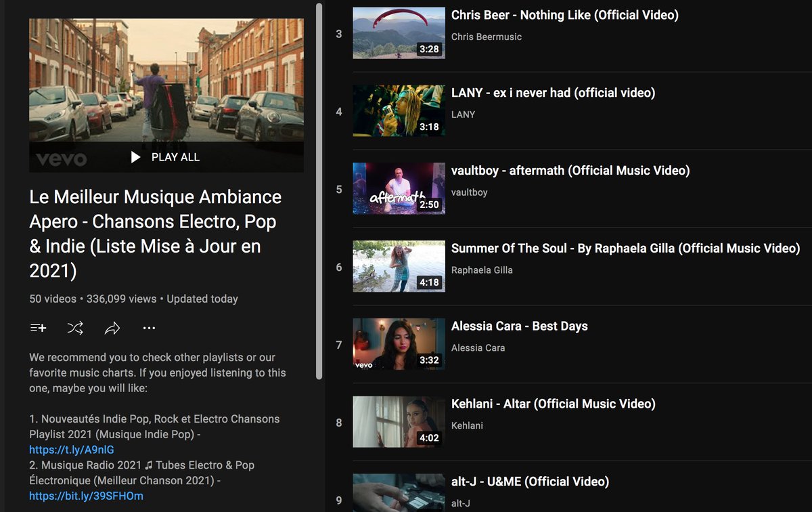Click the playlist index number 4

[x=339, y=112]
